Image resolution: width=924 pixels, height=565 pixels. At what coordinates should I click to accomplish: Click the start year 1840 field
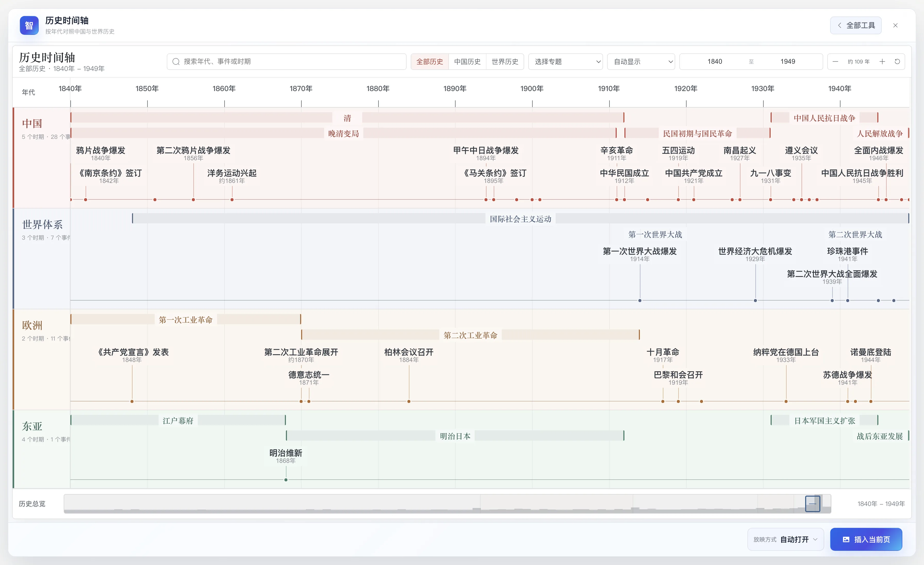coord(714,61)
